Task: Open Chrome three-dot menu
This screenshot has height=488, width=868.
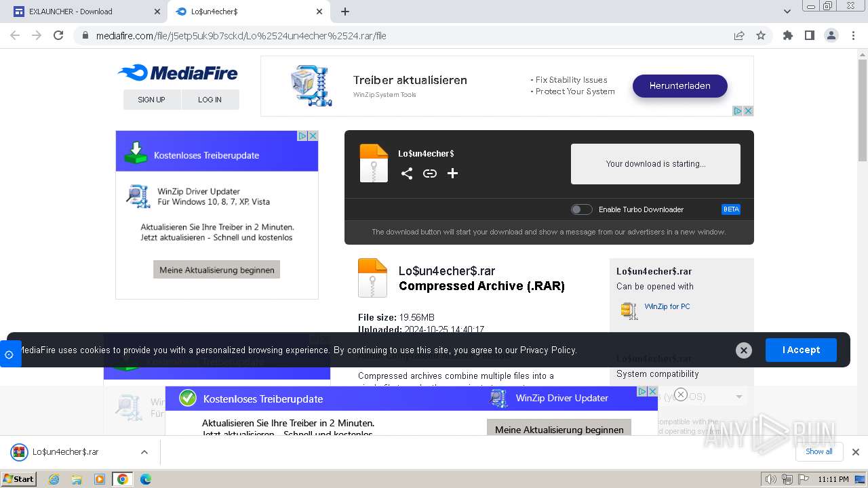Action: click(x=854, y=35)
